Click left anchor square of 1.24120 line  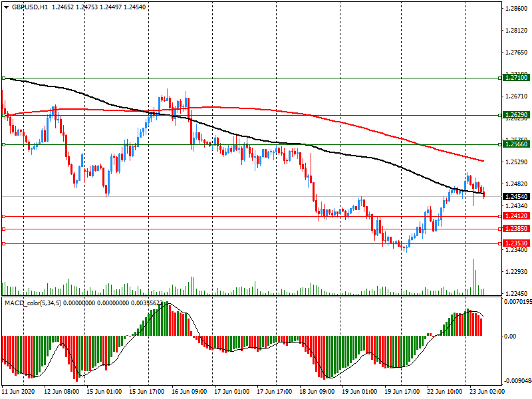point(4,217)
